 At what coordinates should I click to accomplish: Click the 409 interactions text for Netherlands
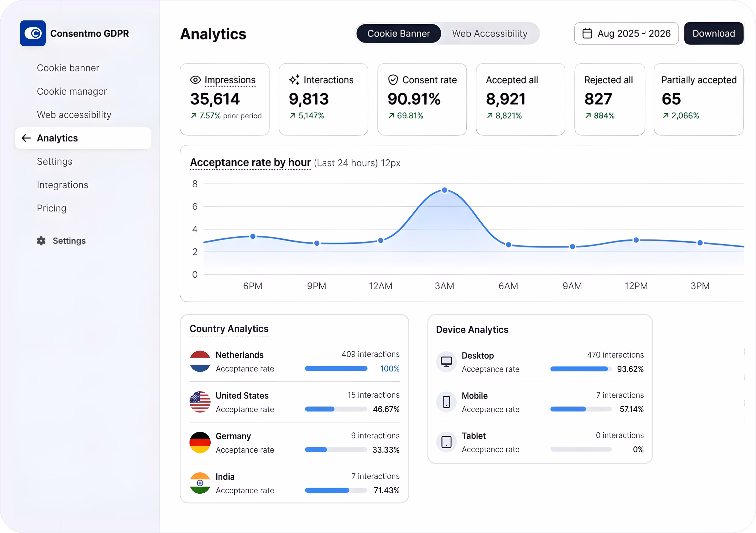click(370, 354)
